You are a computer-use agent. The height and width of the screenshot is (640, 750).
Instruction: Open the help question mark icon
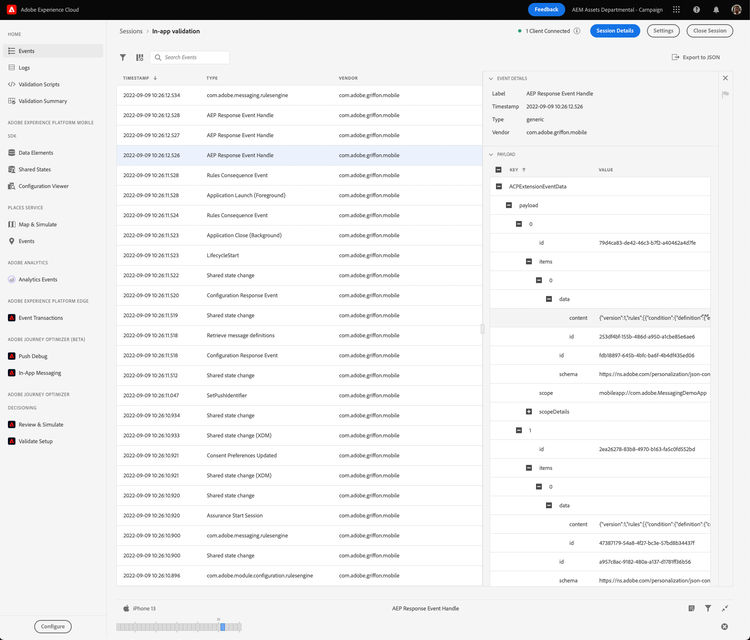[696, 10]
